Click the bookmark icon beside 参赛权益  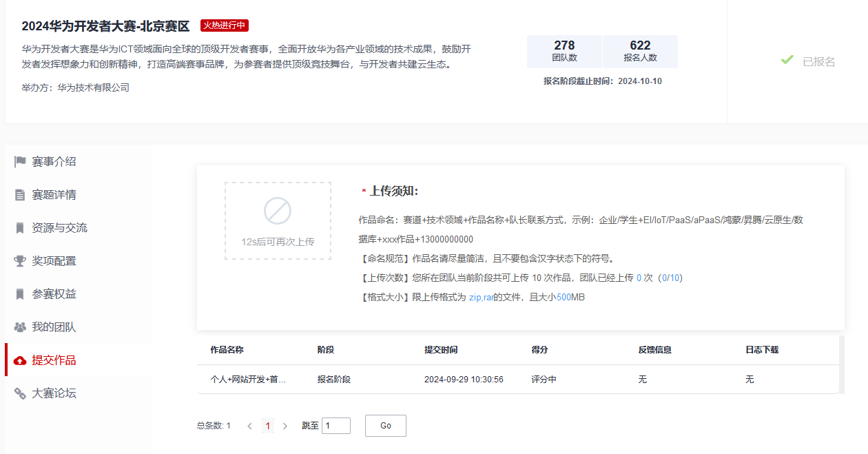20,294
